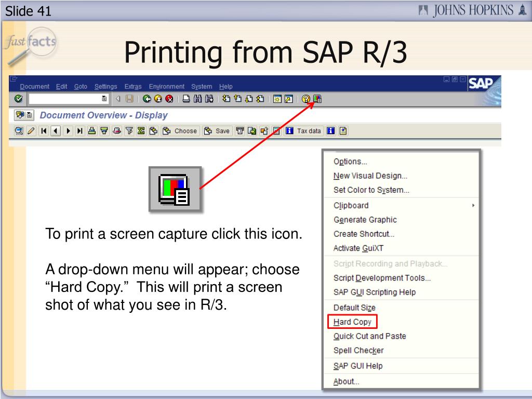Open the System menu
The width and height of the screenshot is (532, 399).
[x=202, y=87]
